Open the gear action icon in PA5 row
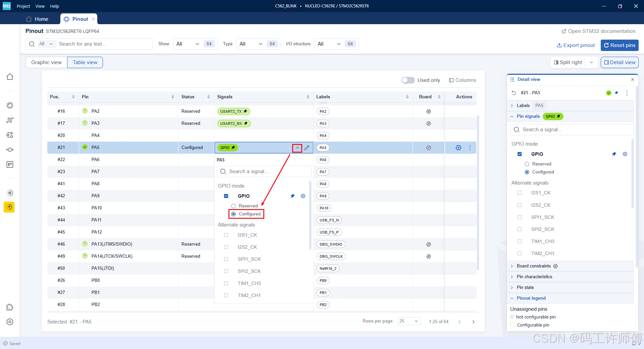 tap(459, 148)
